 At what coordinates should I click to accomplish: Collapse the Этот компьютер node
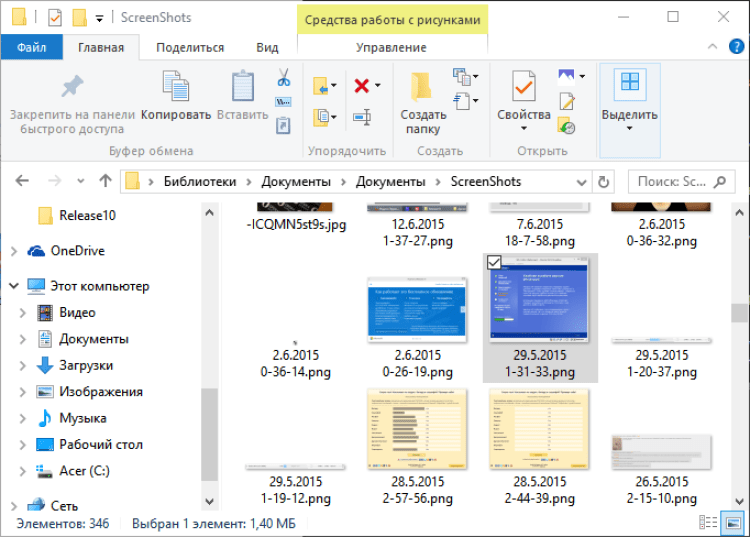[x=14, y=286]
